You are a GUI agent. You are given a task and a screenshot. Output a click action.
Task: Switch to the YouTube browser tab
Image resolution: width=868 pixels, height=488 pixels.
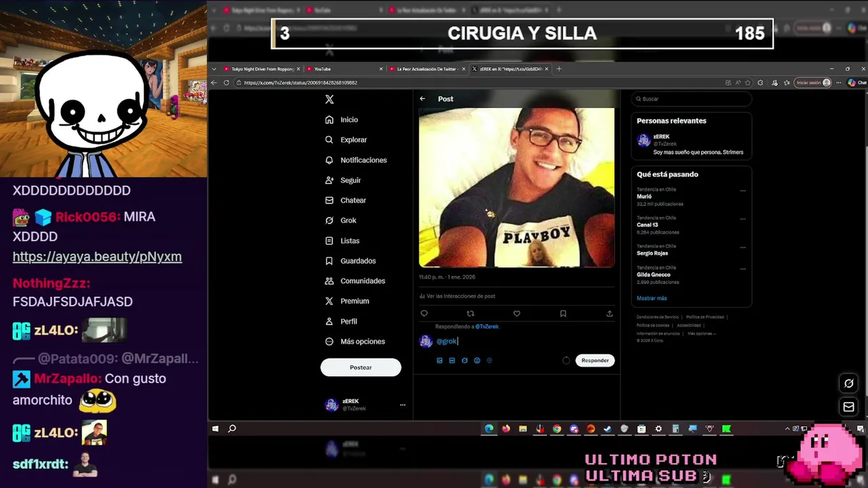coord(344,69)
